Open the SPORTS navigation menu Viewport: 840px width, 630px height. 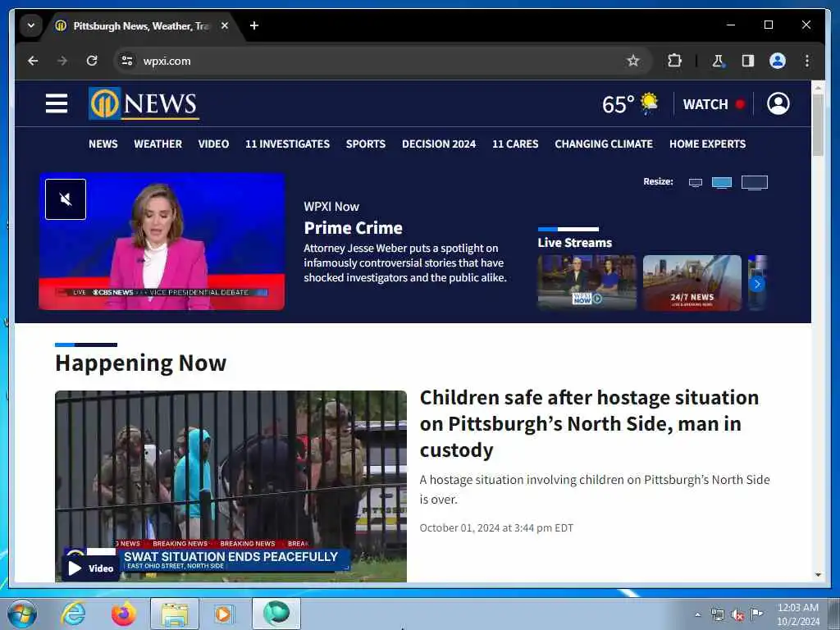365,144
